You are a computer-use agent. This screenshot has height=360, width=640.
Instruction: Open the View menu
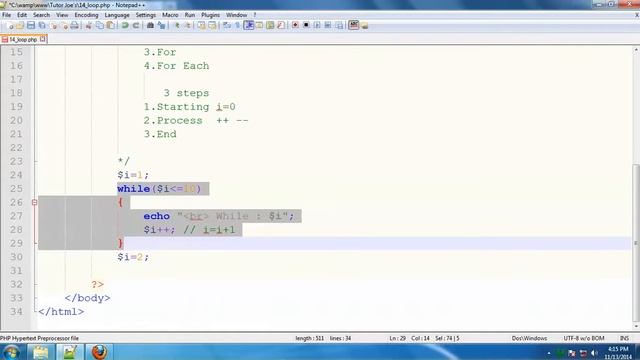[x=62, y=15]
